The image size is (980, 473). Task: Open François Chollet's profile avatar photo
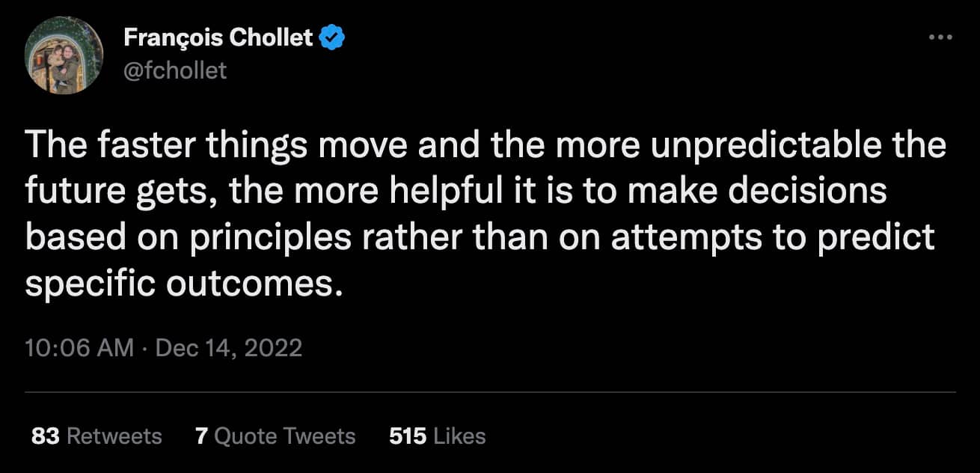pos(64,55)
